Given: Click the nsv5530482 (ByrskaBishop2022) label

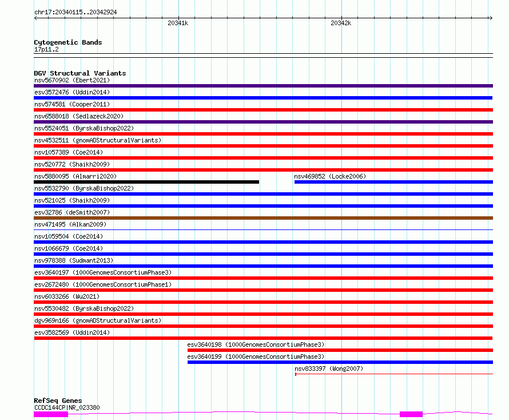Looking at the screenshot, I should [84, 308].
